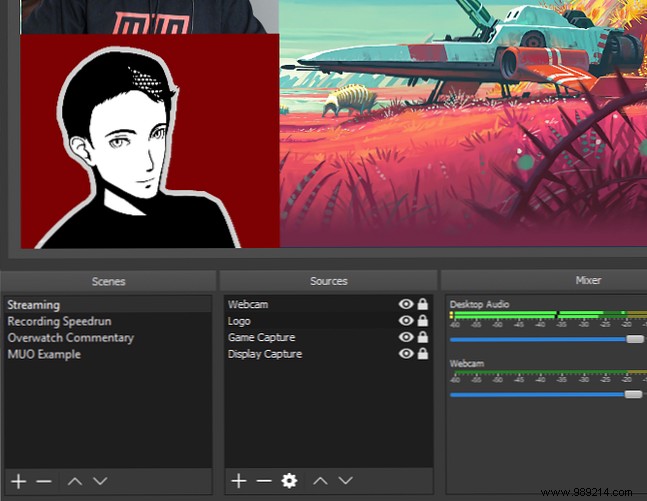Move source down with arrow icon
This screenshot has width=647, height=501.
tap(345, 481)
